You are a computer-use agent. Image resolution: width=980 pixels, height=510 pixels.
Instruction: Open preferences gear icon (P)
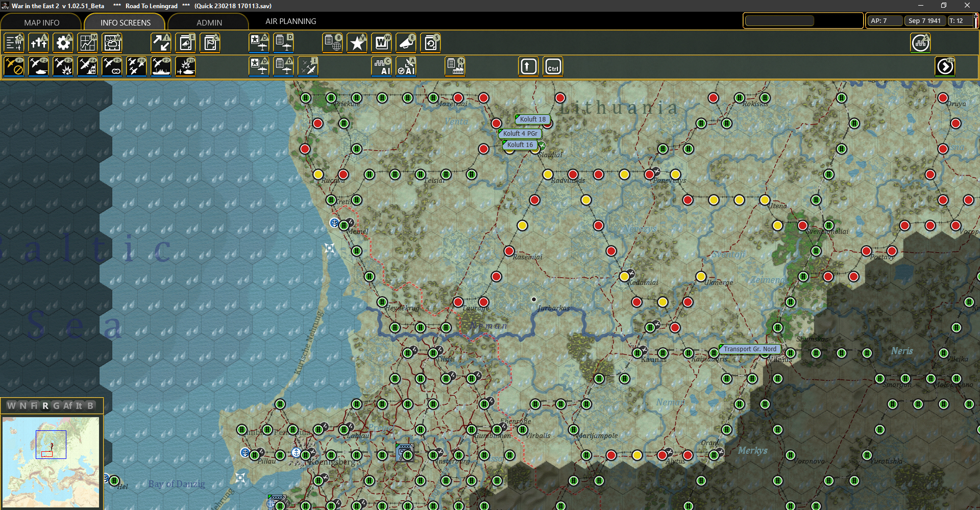[x=63, y=43]
